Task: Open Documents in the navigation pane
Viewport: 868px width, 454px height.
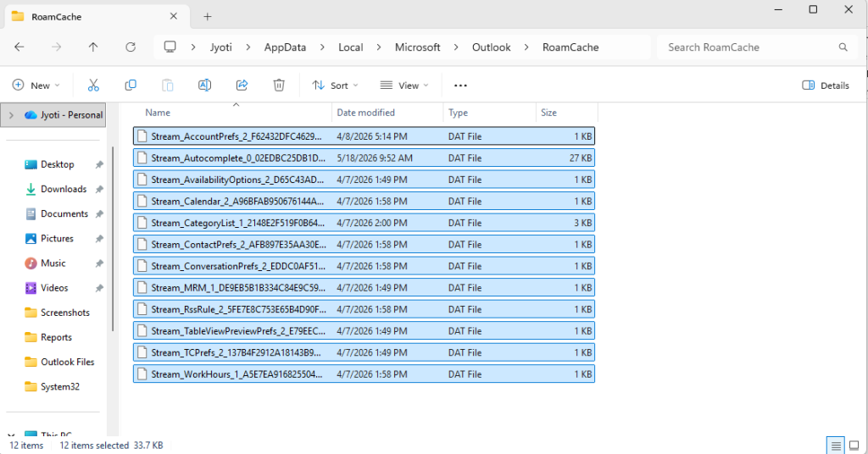Action: pyautogui.click(x=64, y=213)
